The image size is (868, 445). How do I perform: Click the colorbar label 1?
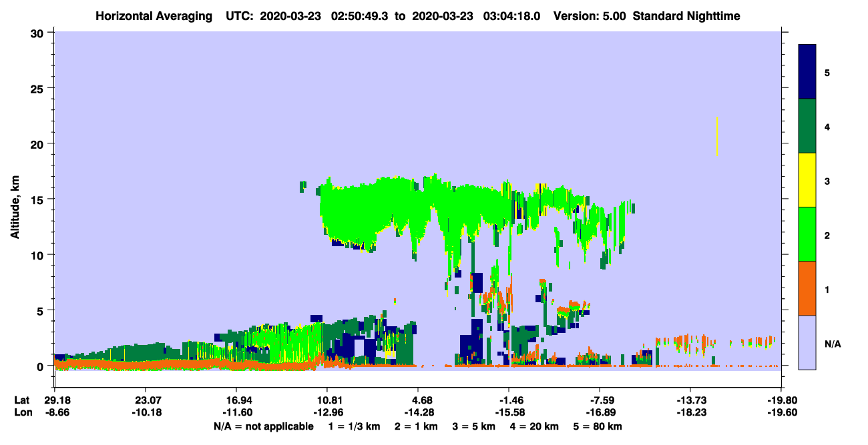[827, 290]
